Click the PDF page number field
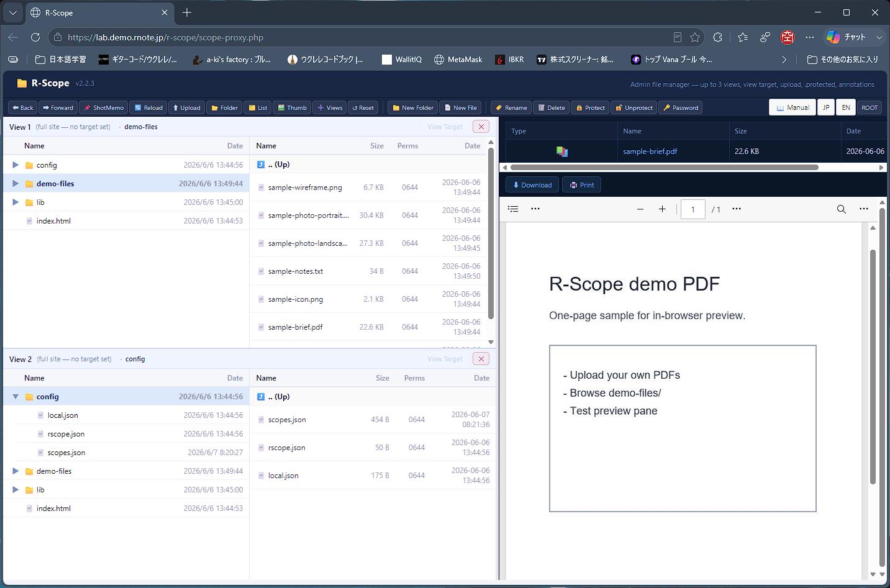 point(693,209)
